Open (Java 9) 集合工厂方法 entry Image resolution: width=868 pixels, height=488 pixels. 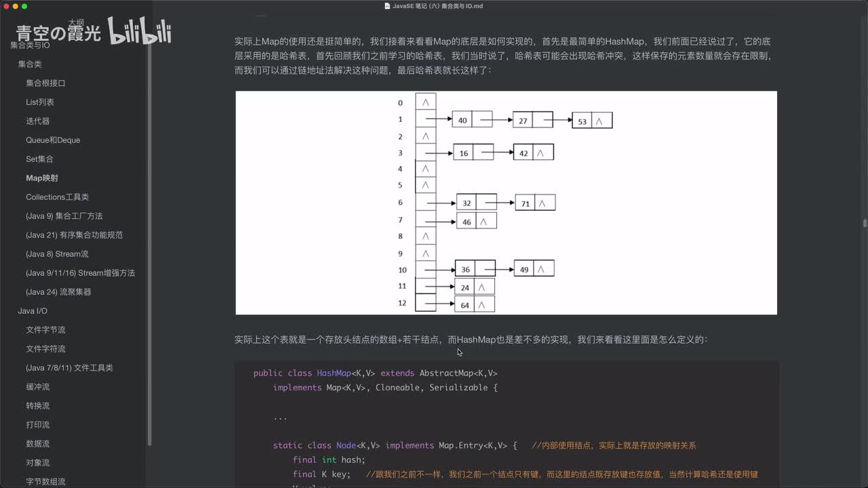click(x=64, y=216)
